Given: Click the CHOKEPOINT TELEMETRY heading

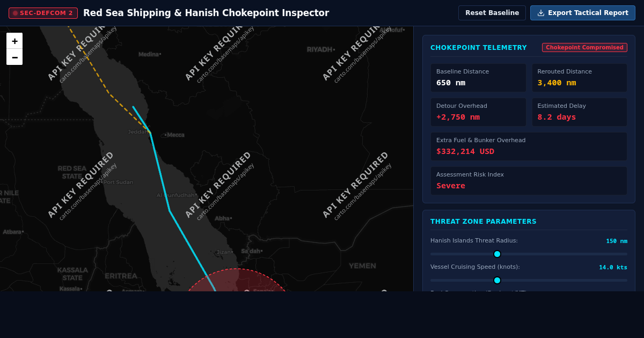Looking at the screenshot, I should click(x=479, y=47).
